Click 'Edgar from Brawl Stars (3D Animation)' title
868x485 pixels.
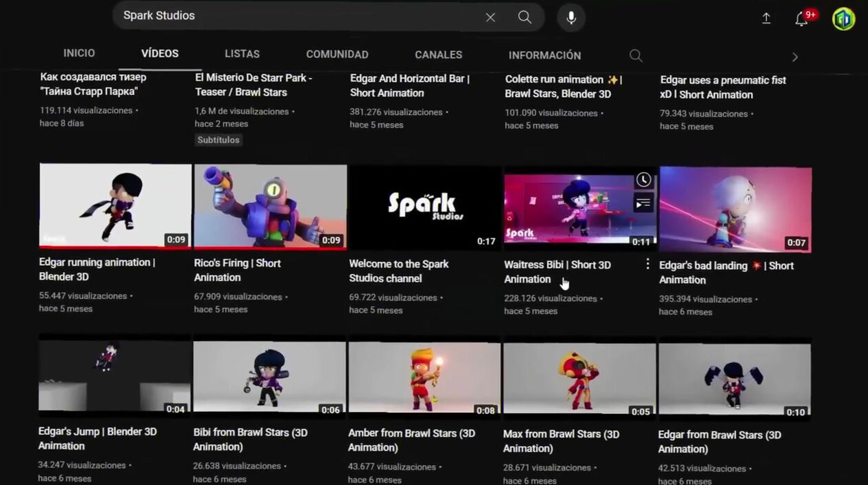point(720,442)
